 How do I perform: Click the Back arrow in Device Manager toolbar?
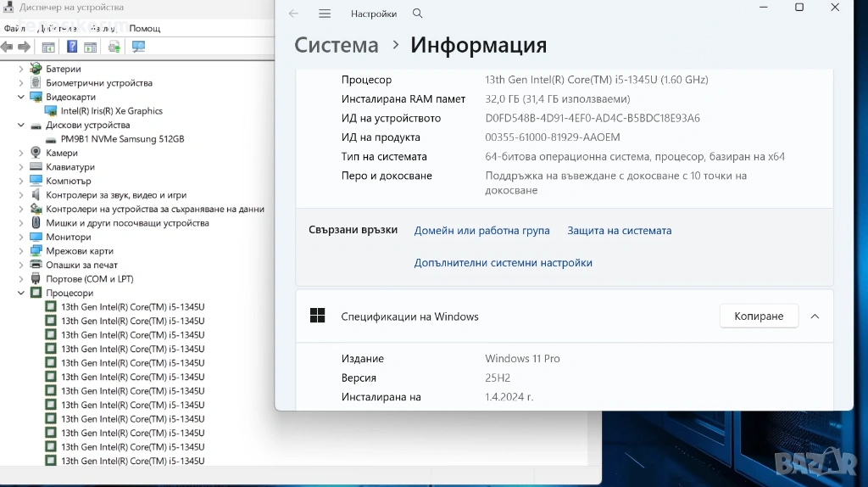(8, 47)
